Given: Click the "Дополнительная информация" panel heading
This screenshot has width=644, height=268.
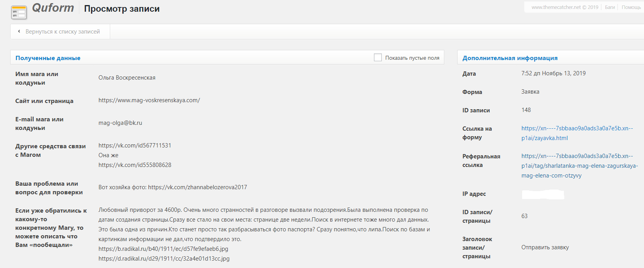Looking at the screenshot, I should (x=510, y=58).
